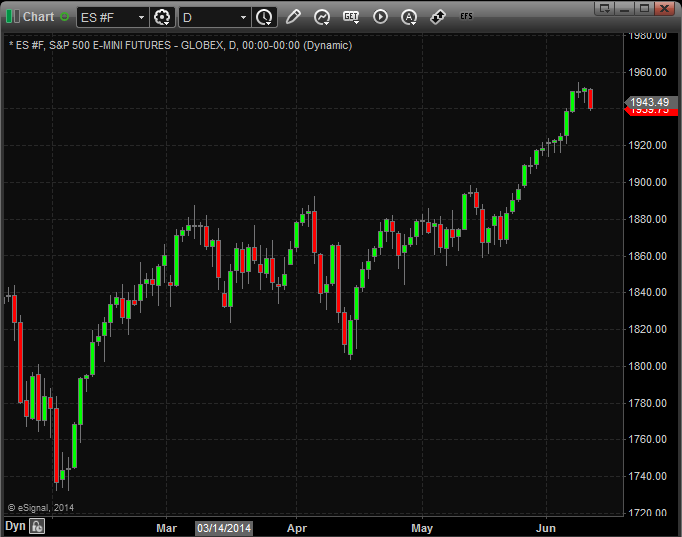Click the Chart window title label

tap(38, 17)
